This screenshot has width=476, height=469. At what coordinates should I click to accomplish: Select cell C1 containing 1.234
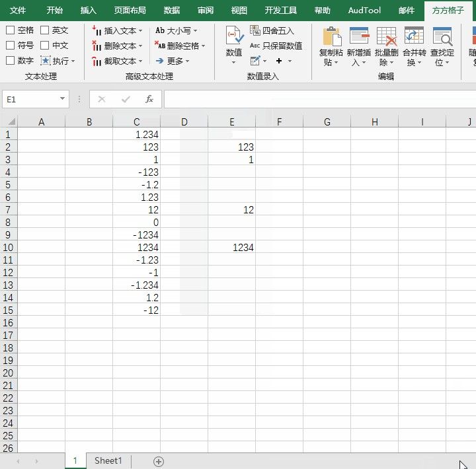[x=137, y=134]
